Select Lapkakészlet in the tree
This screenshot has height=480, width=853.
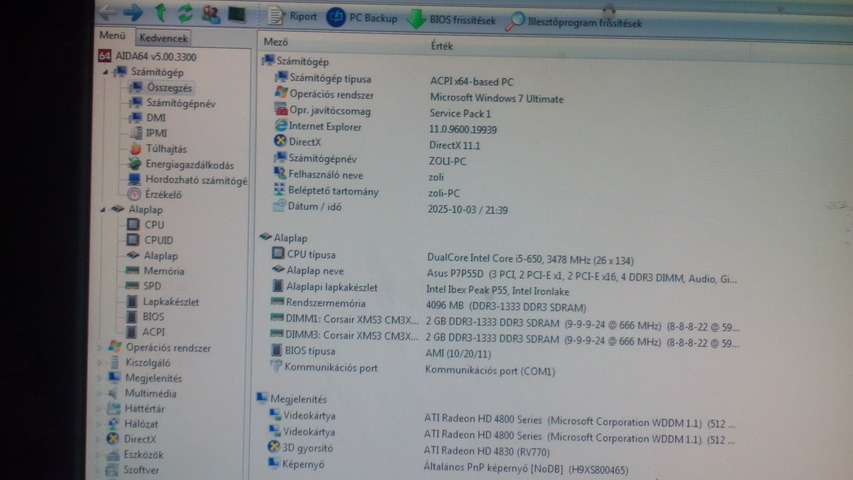point(170,301)
